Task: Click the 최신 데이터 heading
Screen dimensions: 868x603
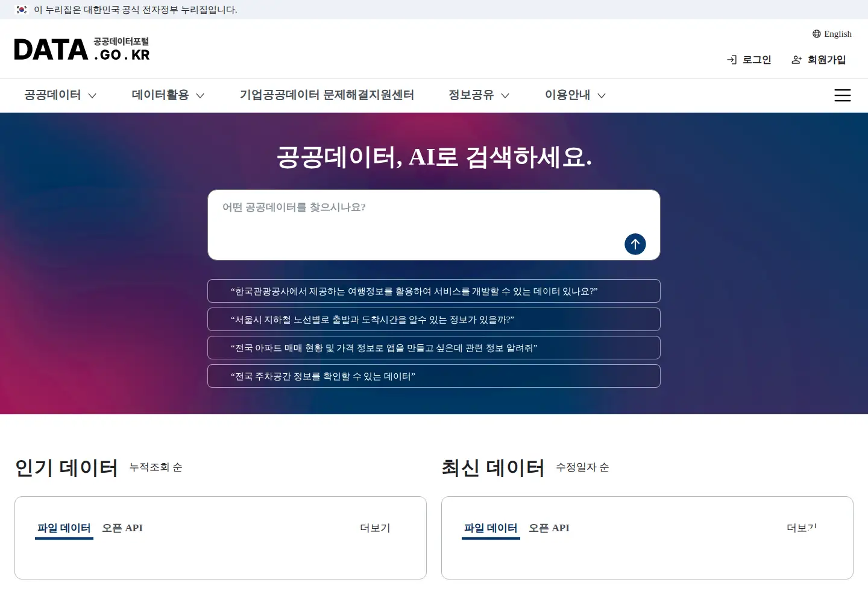Action: point(493,468)
